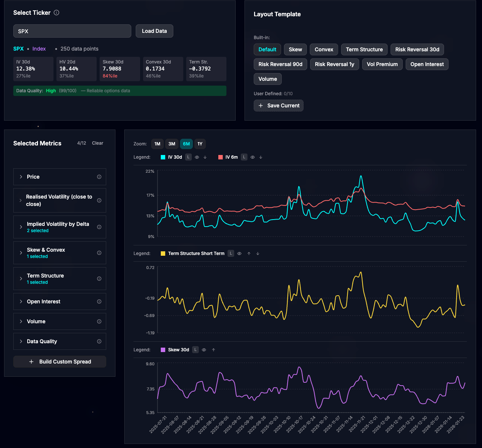
Task: Click the info icon beside Select Ticker
Action: click(x=56, y=13)
